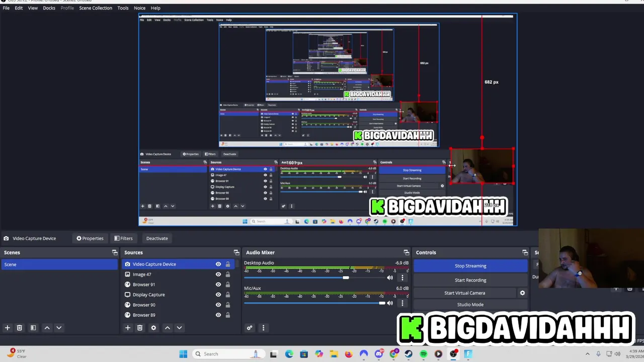
Task: Click OBS Studio taskbar icon
Action: (453, 354)
